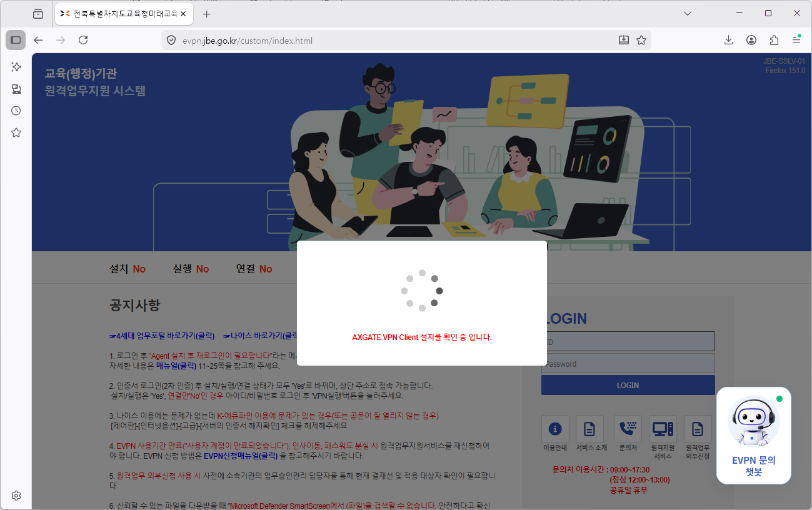The image size is (812, 510).
Task: Open synced tabs icon in sidebar
Action: [x=16, y=89]
